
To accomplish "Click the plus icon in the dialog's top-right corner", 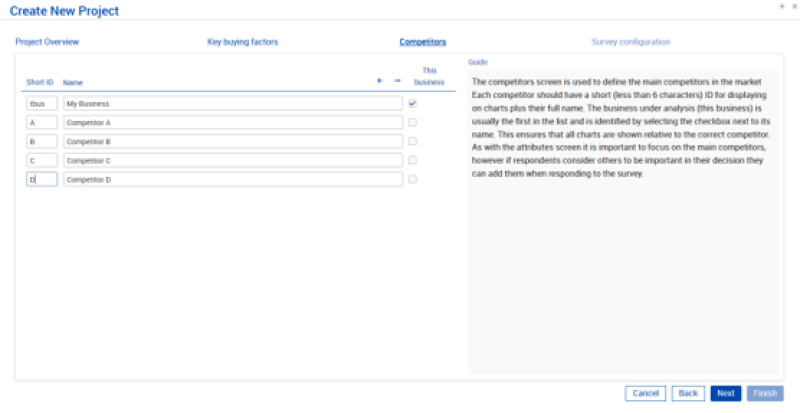I will [x=781, y=6].
